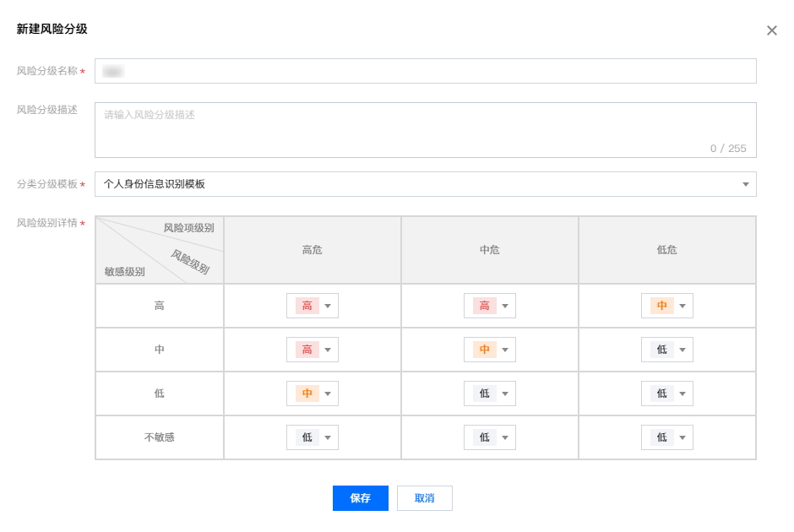Open dropdown for 中 sensitivity, 中危 column
Screen dimensions: 794x532
tap(490, 350)
